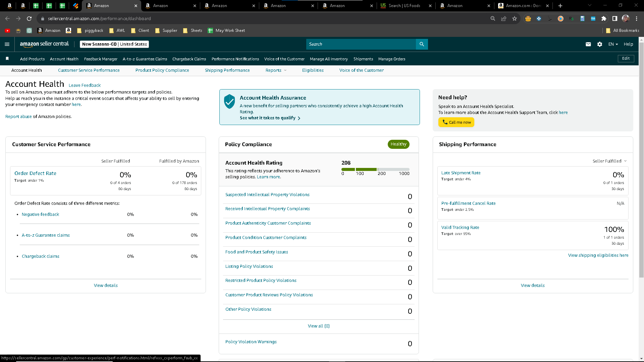Go back with browser back arrow
Image resolution: width=644 pixels, height=362 pixels.
[x=7, y=18]
